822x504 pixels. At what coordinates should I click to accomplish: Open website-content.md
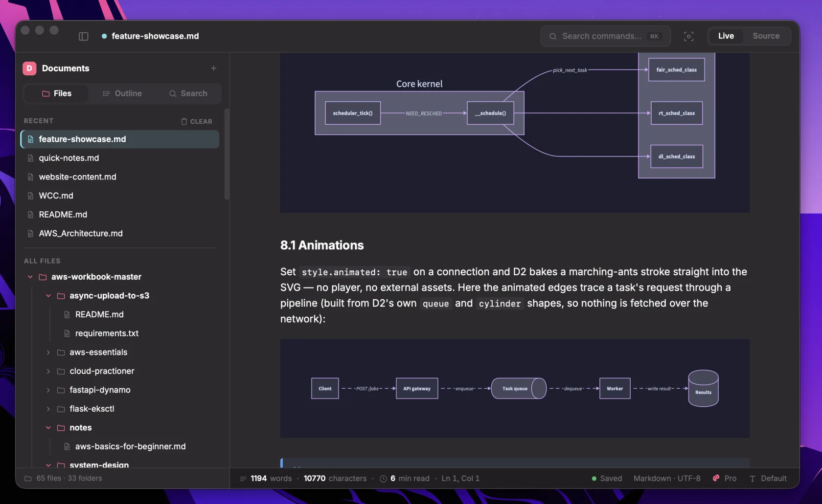[120, 177]
